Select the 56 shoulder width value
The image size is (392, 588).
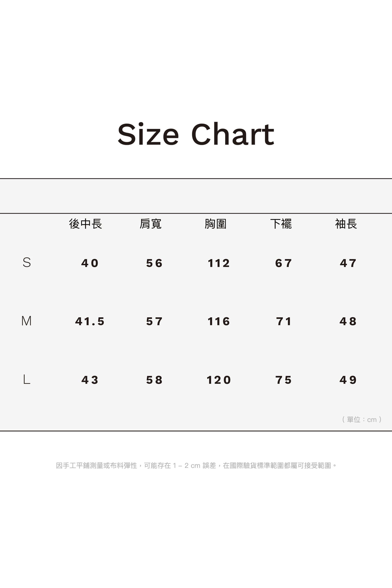154,263
